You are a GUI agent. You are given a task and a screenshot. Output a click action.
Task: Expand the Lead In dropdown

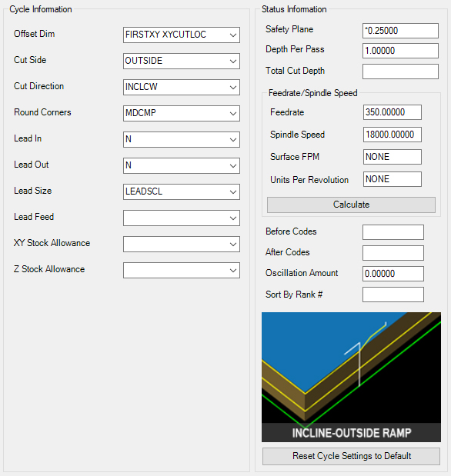[182, 139]
